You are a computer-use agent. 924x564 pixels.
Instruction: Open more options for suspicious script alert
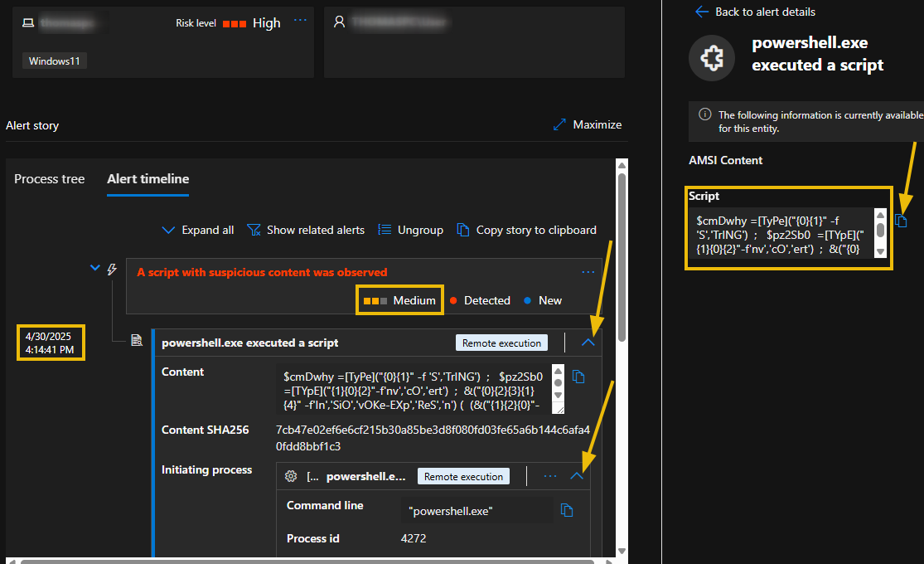[588, 272]
